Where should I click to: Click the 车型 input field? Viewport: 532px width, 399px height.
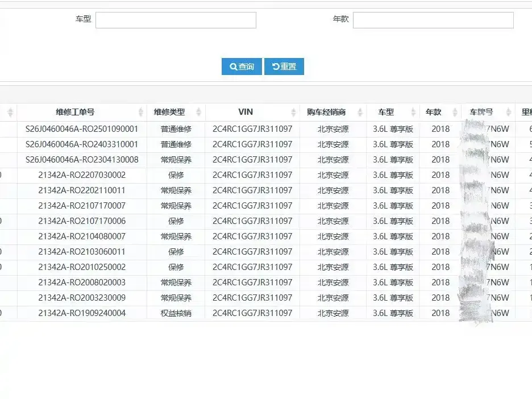(176, 20)
